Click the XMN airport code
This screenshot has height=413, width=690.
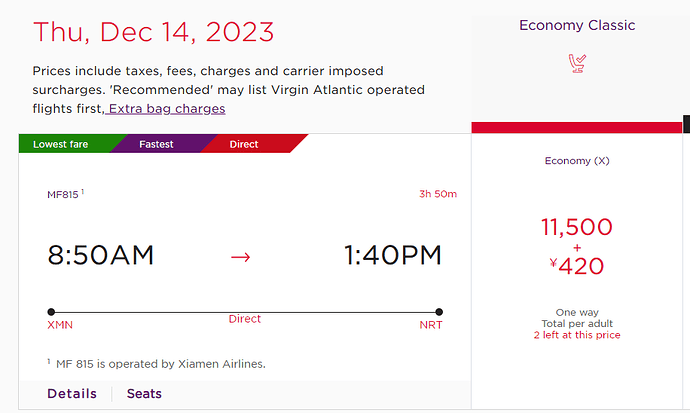point(60,325)
